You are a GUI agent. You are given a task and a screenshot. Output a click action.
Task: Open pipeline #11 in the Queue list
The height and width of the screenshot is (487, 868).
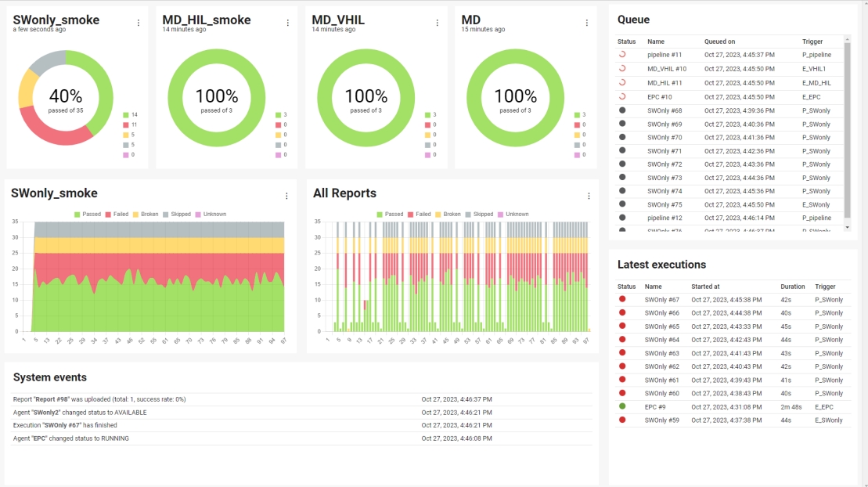pos(665,55)
